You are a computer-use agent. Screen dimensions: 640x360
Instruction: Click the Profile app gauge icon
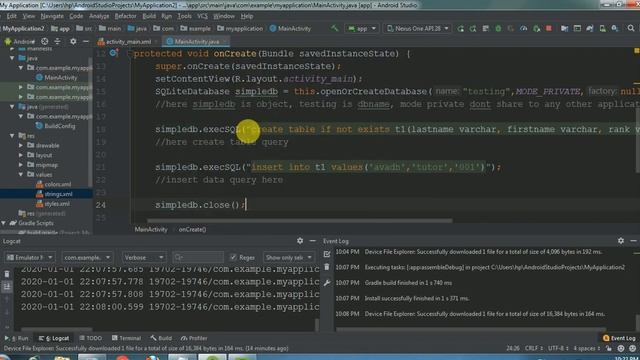[523, 28]
